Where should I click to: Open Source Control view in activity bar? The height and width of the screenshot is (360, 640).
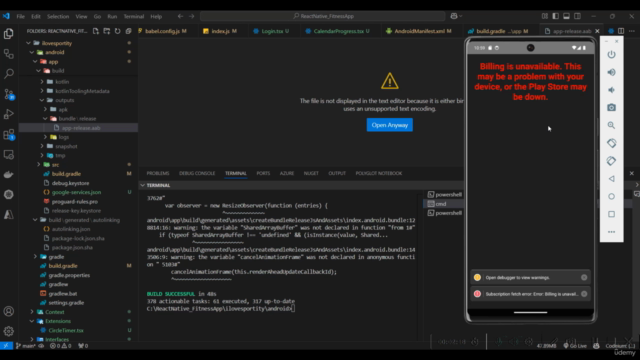tap(9, 94)
